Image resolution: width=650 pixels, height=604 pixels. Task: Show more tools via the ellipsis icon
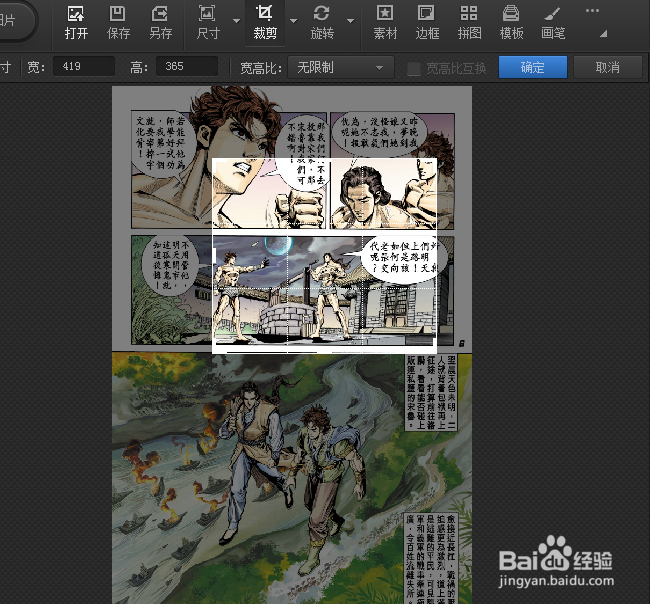[592, 11]
